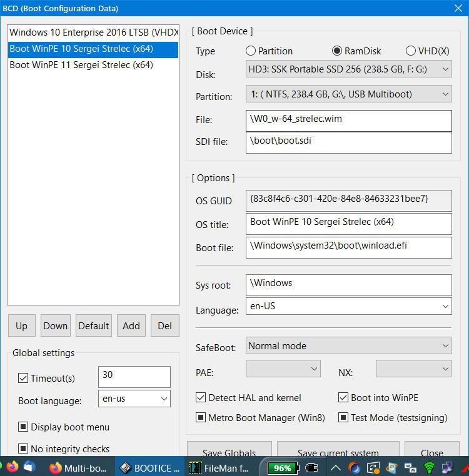Open the SafeBoot Normal mode dropdown
The width and height of the screenshot is (469, 476).
pyautogui.click(x=349, y=345)
